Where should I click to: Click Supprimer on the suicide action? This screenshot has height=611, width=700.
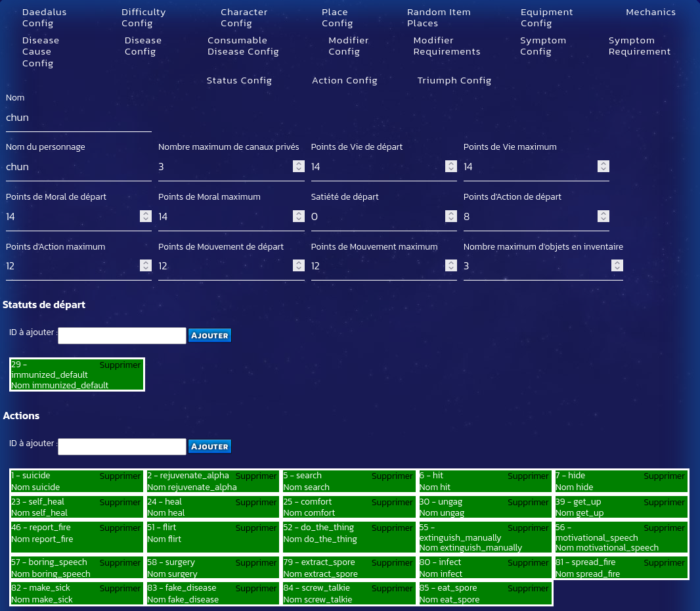click(x=120, y=476)
